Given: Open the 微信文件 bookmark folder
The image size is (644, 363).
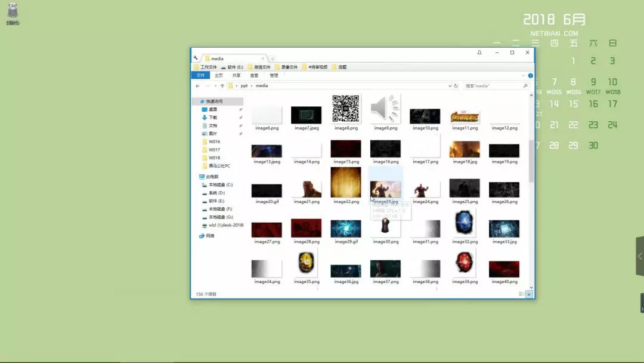Looking at the screenshot, I should [x=259, y=67].
